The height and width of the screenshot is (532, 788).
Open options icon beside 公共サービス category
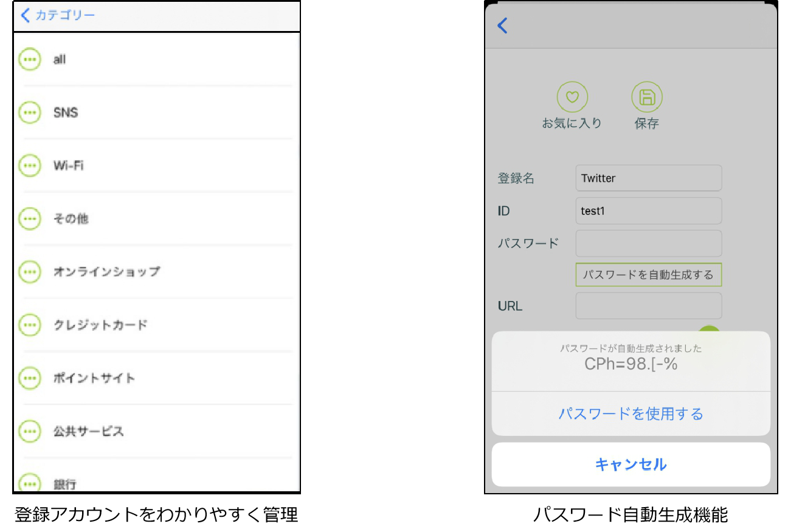[29, 431]
